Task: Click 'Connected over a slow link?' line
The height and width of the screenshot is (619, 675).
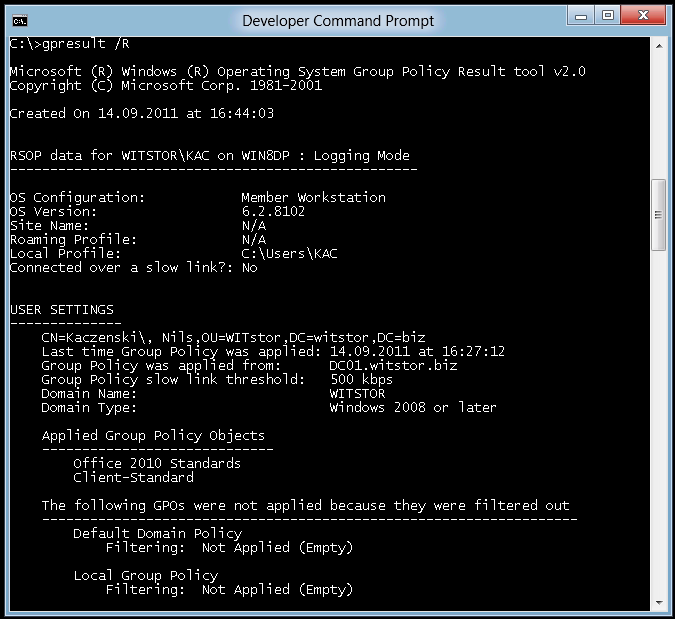Action: [133, 268]
